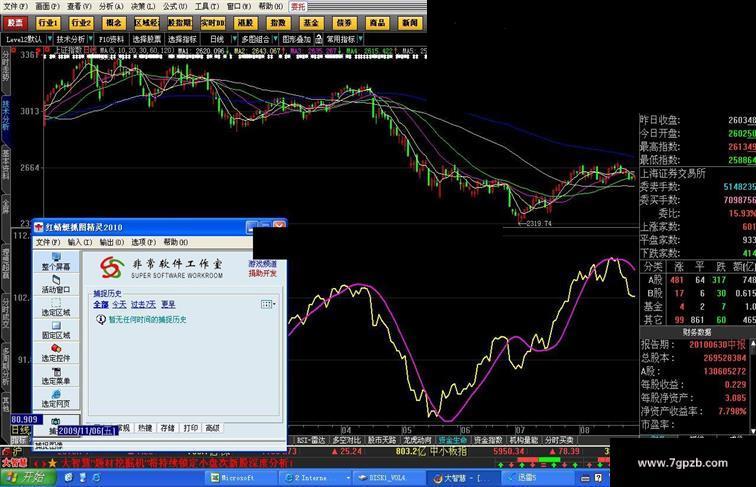Viewport: 756px width, 487px height.
Task: Show 全部 capture history
Action: tap(101, 304)
